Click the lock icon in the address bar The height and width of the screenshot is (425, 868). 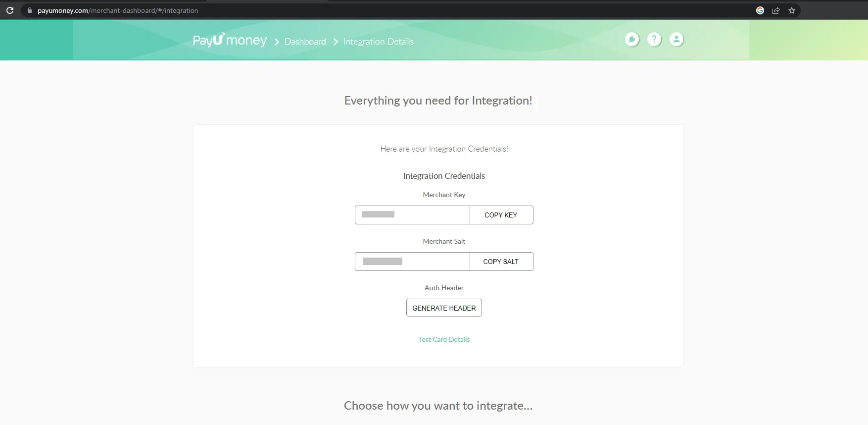tap(29, 10)
